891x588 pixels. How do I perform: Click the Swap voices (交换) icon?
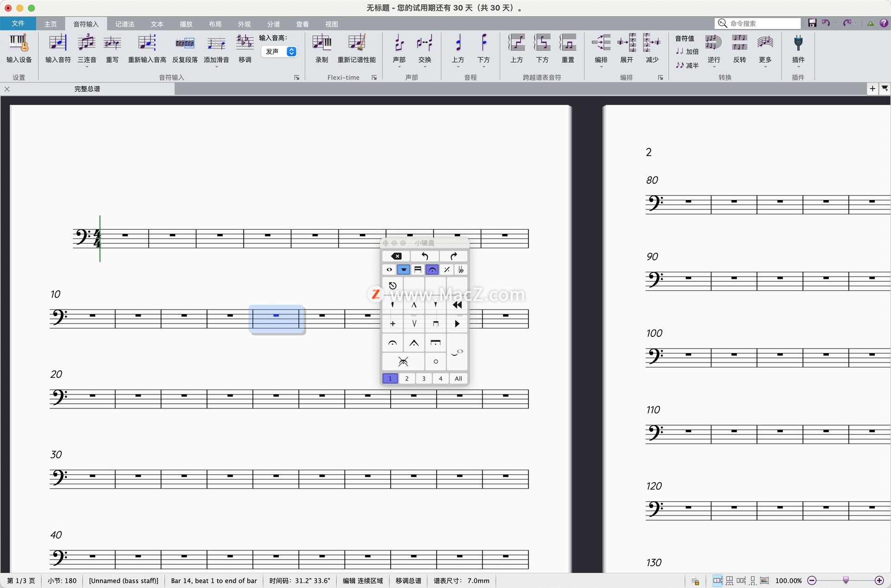(425, 48)
